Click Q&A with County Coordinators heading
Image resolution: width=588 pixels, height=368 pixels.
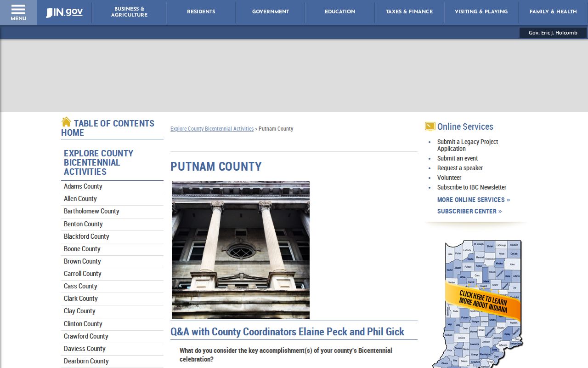(x=287, y=332)
